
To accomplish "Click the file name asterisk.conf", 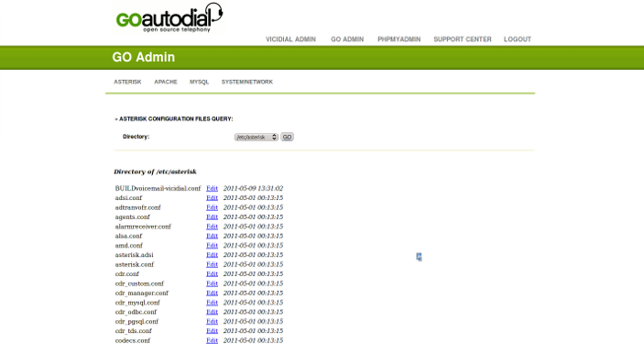I will [135, 264].
